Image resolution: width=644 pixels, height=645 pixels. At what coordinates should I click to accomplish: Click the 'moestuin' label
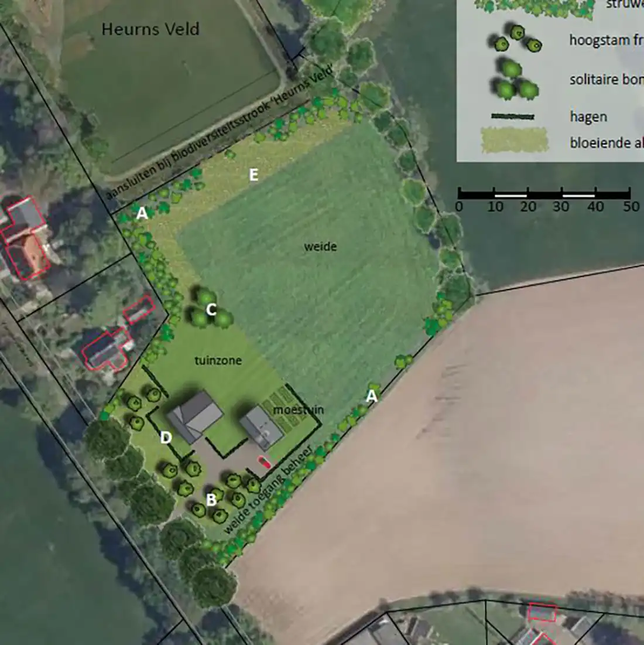coord(299,410)
